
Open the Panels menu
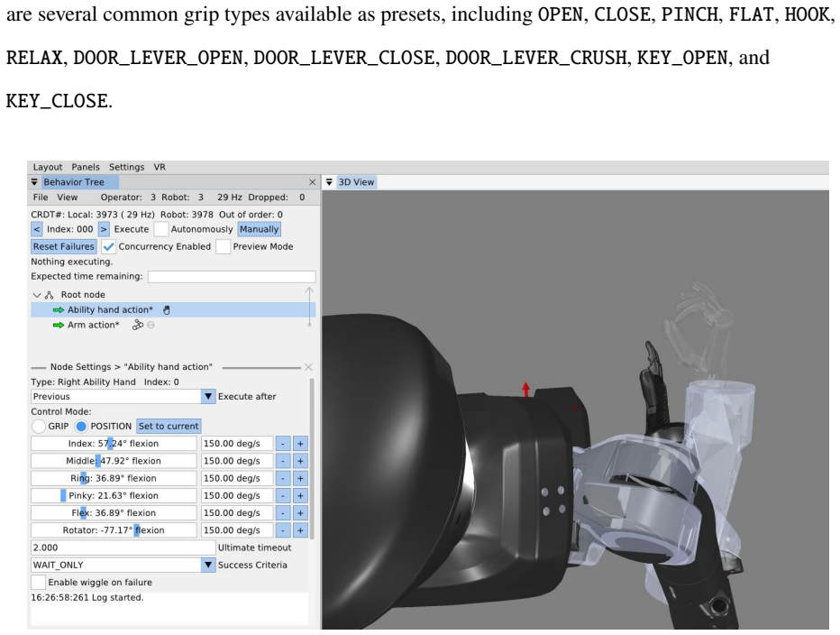click(x=86, y=167)
